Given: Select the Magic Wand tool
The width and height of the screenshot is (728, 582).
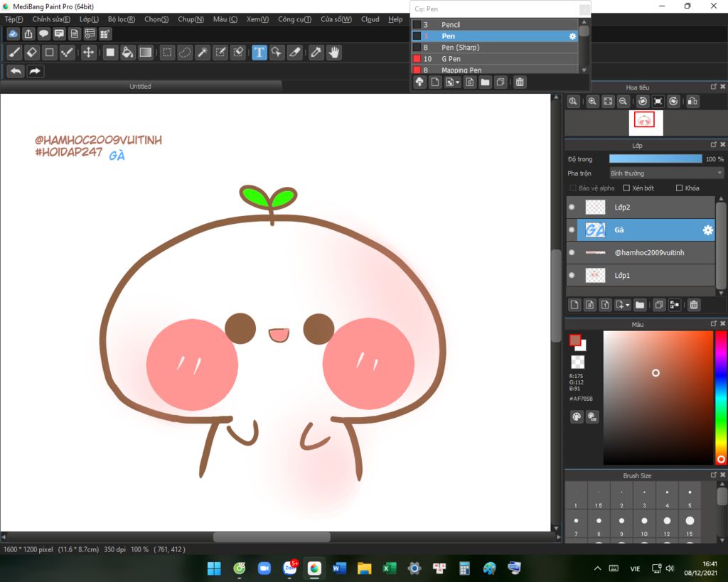Looking at the screenshot, I should [x=203, y=53].
